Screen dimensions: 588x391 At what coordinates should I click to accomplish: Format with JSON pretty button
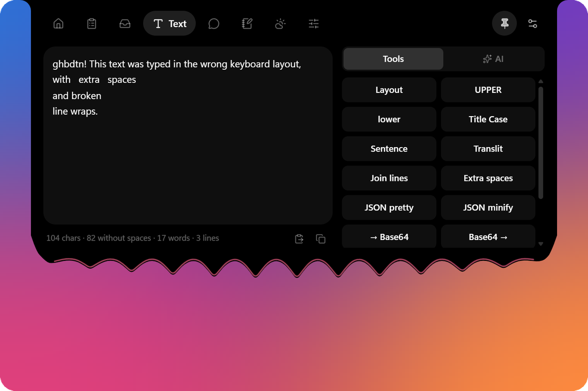coord(389,208)
